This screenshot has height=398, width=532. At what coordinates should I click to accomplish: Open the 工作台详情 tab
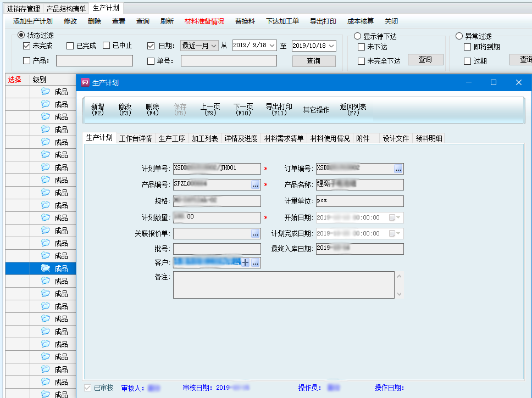pyautogui.click(x=136, y=138)
